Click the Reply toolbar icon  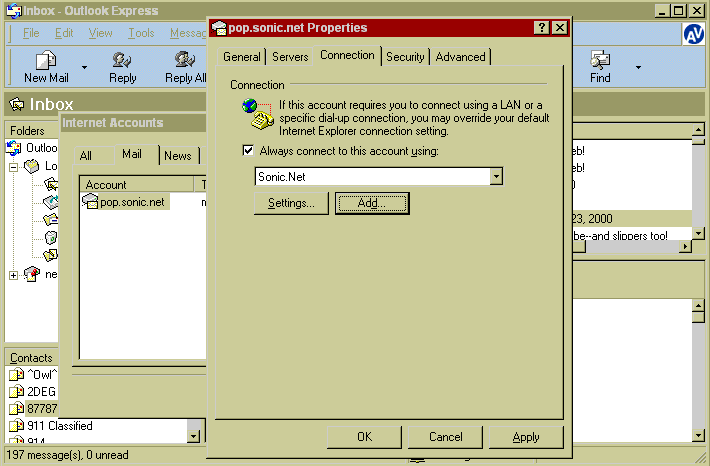pos(122,60)
